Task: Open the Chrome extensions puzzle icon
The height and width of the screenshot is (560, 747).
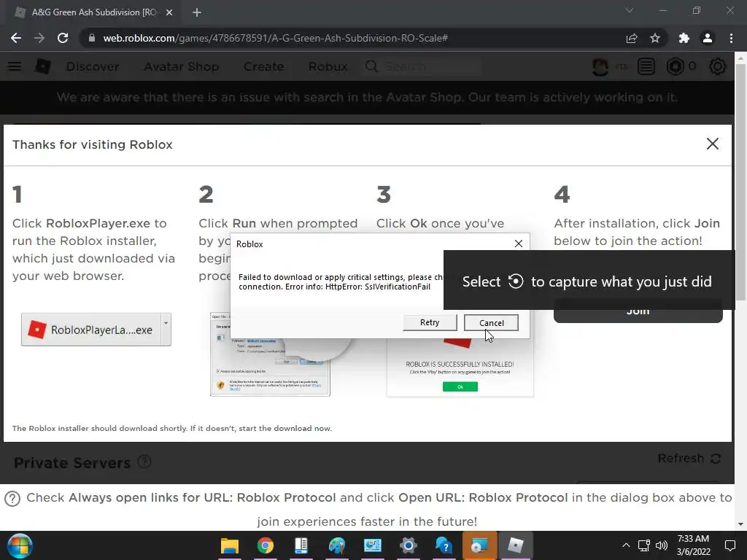Action: tap(684, 38)
